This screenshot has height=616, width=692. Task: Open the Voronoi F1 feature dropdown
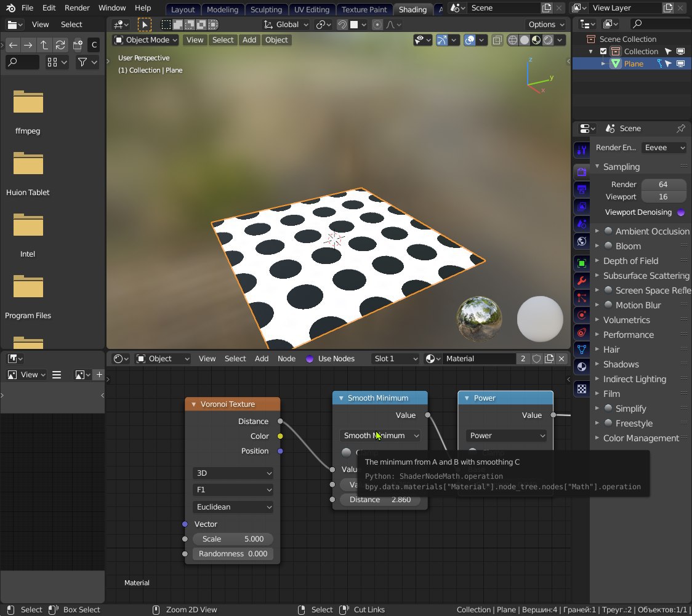(x=233, y=490)
